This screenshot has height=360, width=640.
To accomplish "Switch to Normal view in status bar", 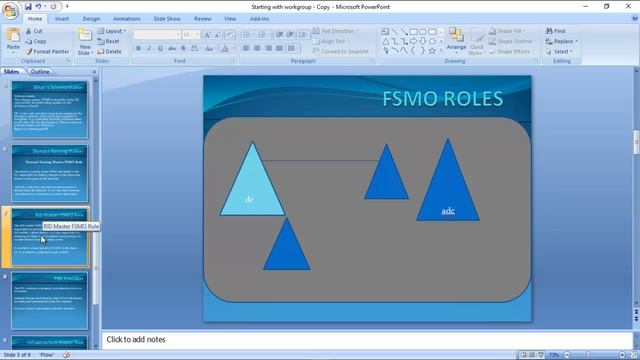I will point(523,355).
